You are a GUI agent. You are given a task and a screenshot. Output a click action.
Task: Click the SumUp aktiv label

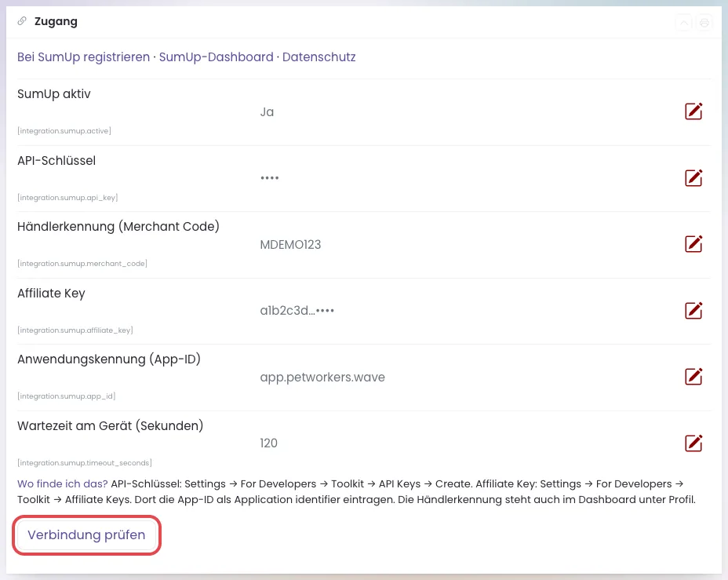tap(54, 94)
